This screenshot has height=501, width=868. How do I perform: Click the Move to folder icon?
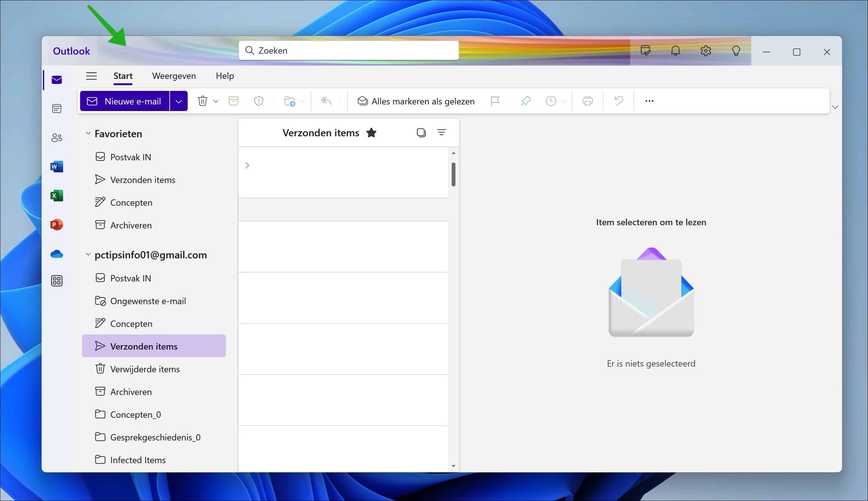[x=290, y=101]
